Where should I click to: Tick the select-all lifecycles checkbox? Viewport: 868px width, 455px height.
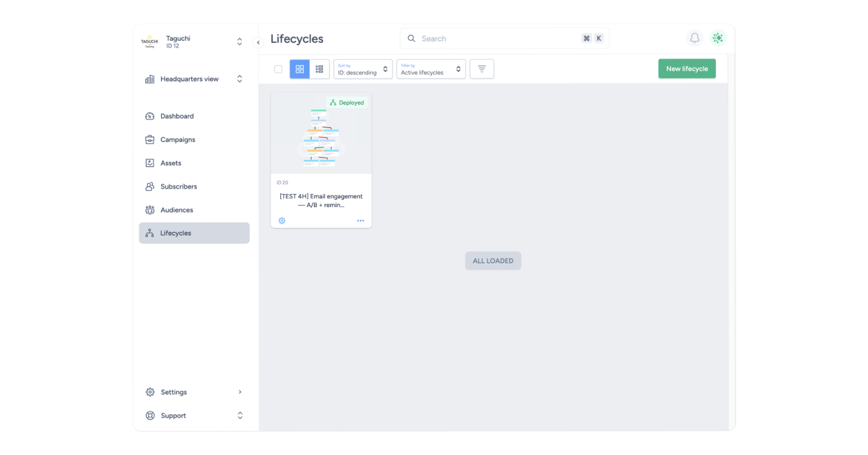click(x=279, y=69)
